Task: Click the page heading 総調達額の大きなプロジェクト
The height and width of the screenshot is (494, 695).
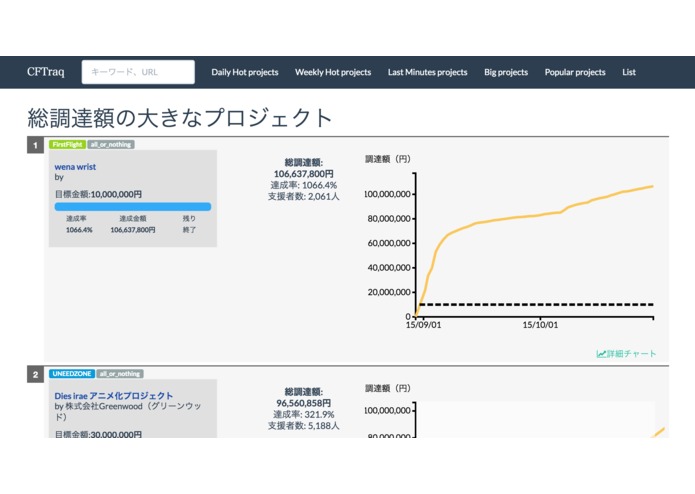Action: click(180, 118)
